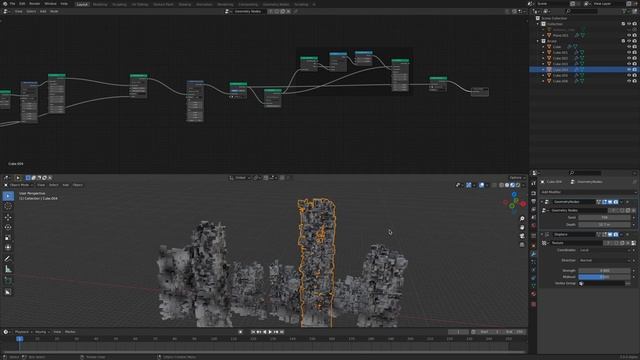Select the Measure tool in the viewport toolbar

coord(8,269)
